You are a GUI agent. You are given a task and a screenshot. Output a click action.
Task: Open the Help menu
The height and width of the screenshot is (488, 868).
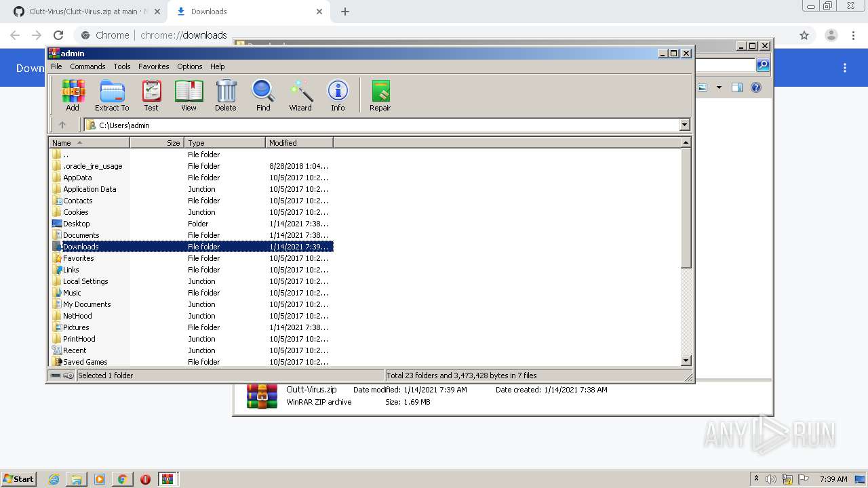point(217,66)
